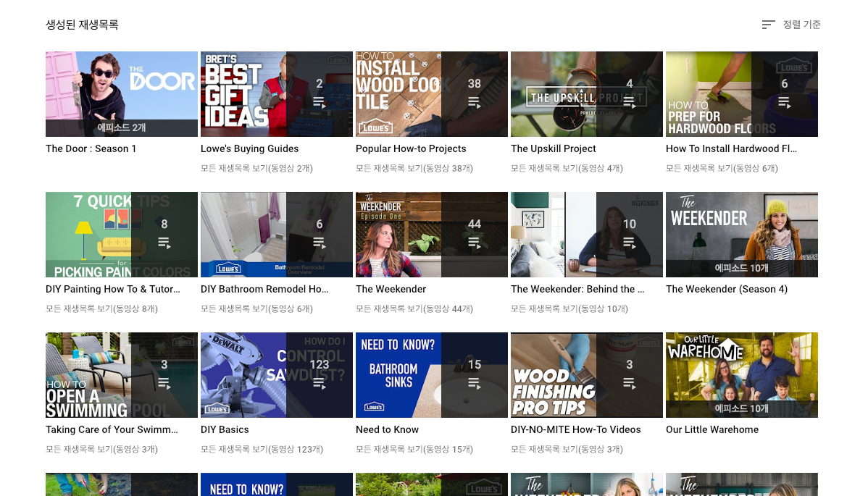Open How To Install Hardwood Fl... title
Image resolution: width=868 pixels, height=496 pixels.
click(731, 148)
